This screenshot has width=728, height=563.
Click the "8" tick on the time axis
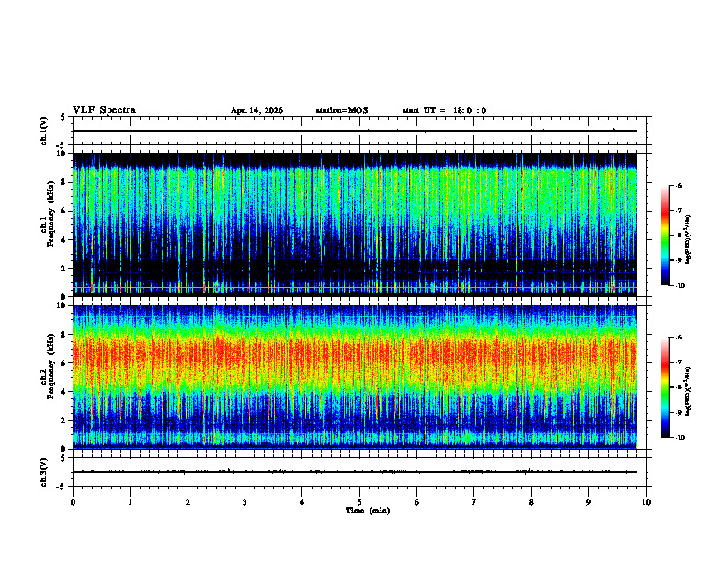pos(531,502)
